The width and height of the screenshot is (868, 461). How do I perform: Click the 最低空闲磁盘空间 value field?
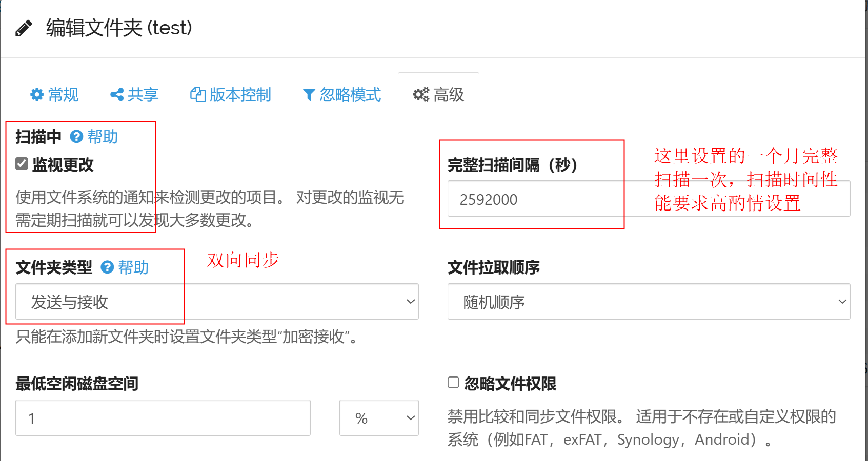coord(163,418)
